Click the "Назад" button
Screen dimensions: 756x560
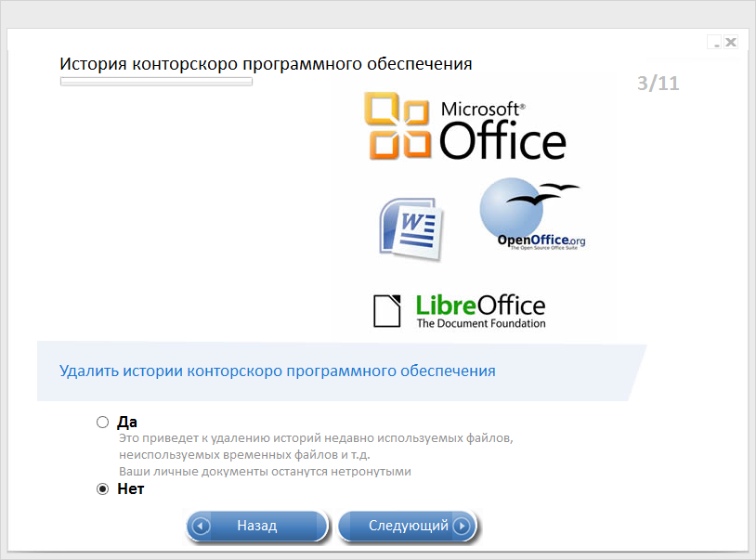[257, 526]
